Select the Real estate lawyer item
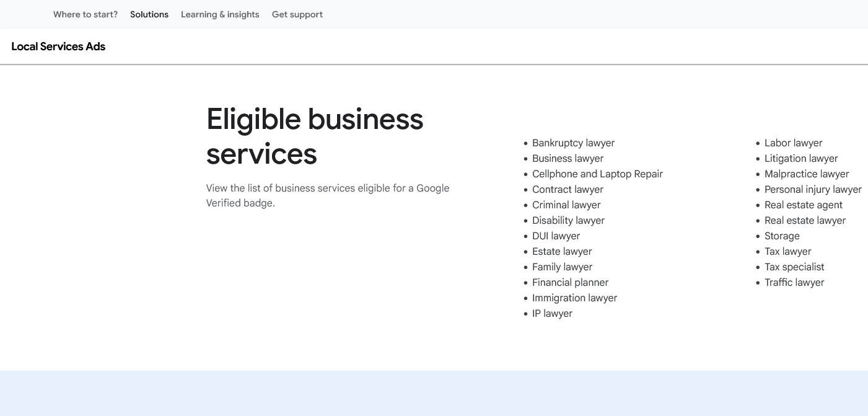The height and width of the screenshot is (416, 868). click(x=805, y=220)
